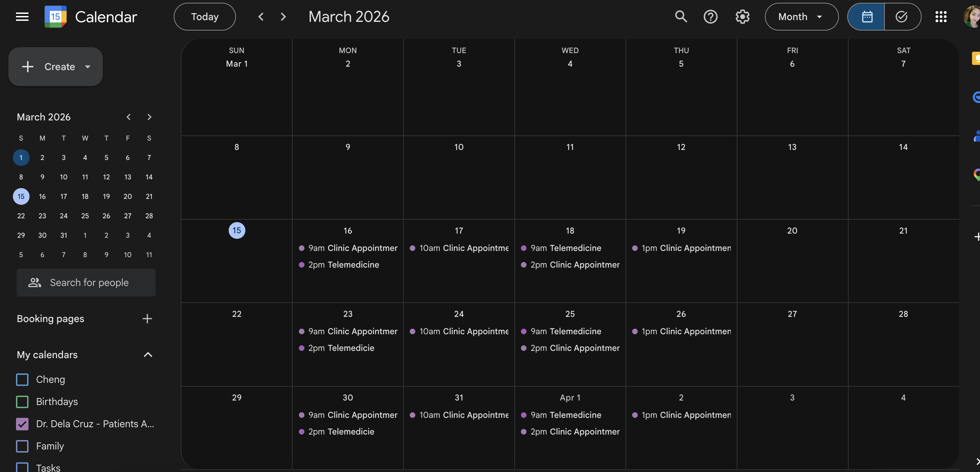Add a booking page with plus icon
The image size is (980, 472).
click(x=147, y=319)
